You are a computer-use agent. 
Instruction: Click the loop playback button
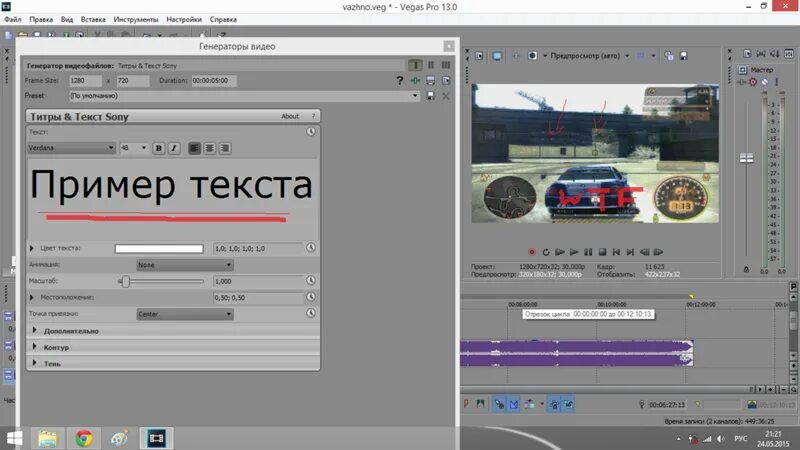tap(545, 252)
